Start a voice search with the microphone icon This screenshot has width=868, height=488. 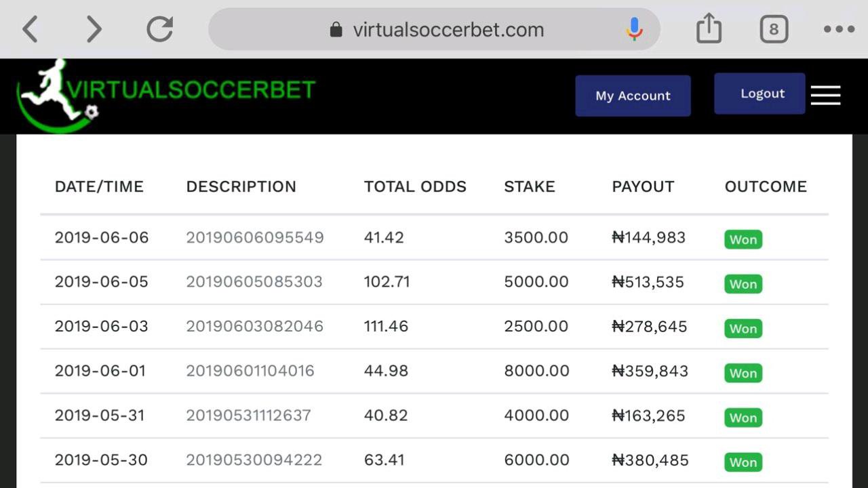(x=634, y=28)
